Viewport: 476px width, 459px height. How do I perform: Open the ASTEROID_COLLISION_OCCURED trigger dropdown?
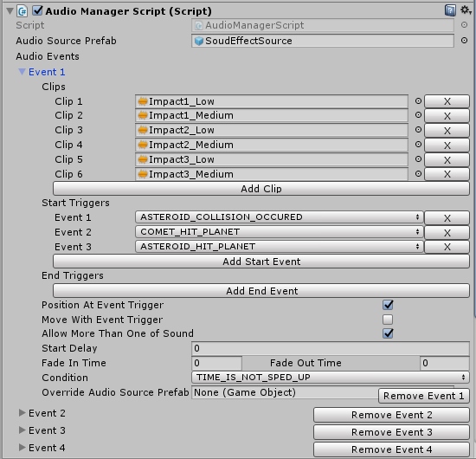(279, 217)
